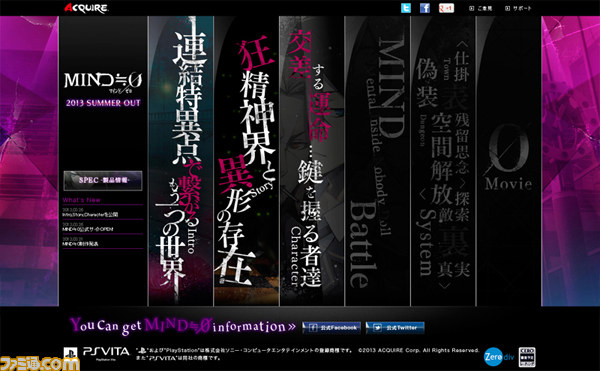Image resolution: width=600 pixels, height=371 pixels.
Task: Click the ACQUIRE logo
Action: pyautogui.click(x=86, y=8)
